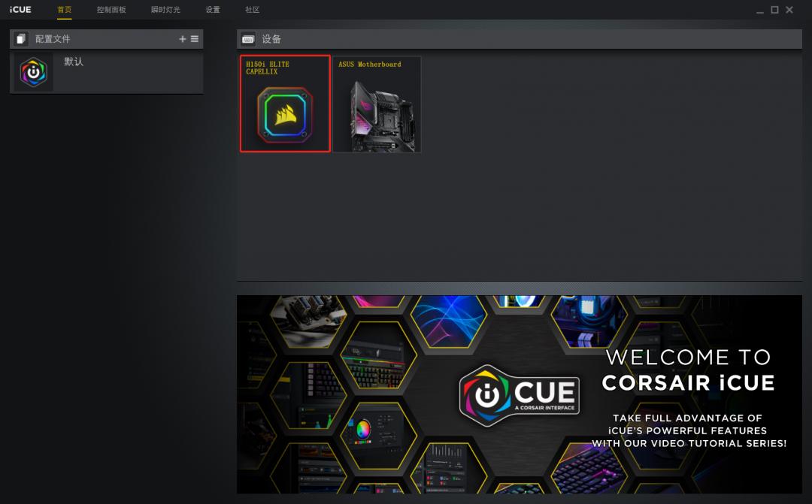Click the 设备 devices header label
The image size is (812, 504).
[x=271, y=39]
